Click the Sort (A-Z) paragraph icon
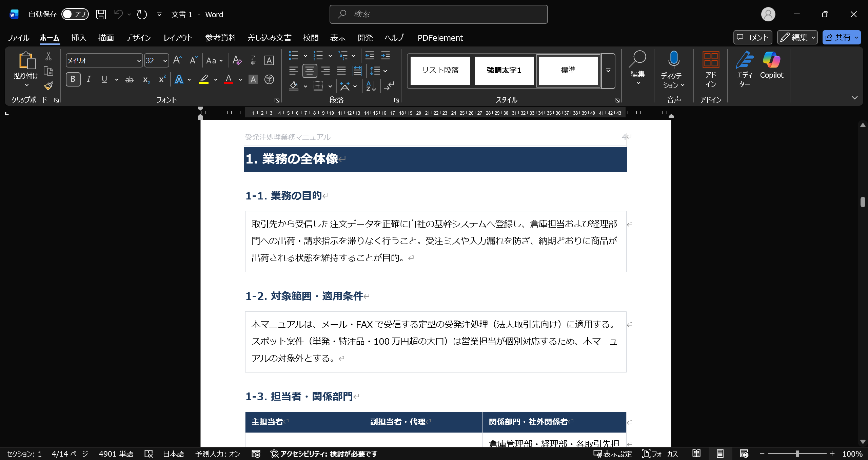 click(371, 86)
